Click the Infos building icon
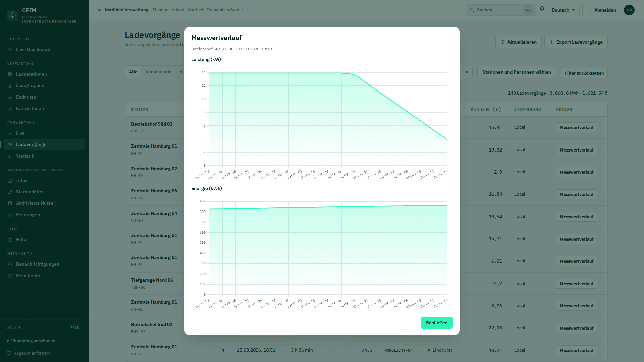644x362 pixels. pos(10,181)
